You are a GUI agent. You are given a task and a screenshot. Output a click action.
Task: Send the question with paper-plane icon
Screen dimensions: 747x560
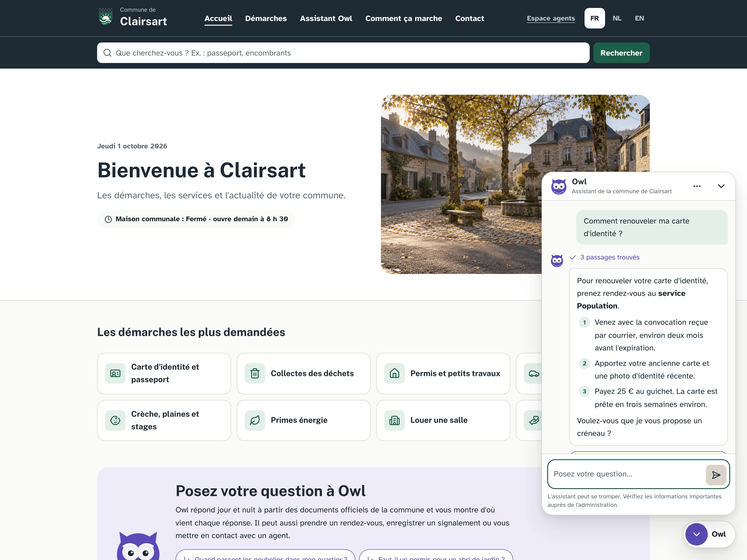pyautogui.click(x=715, y=475)
